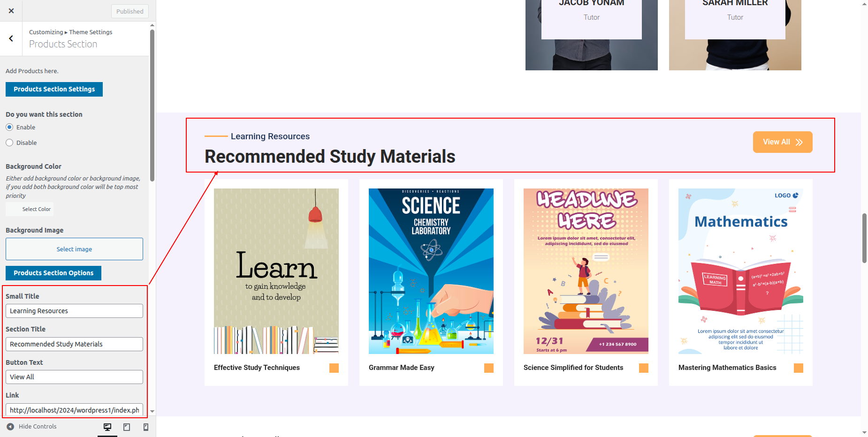Click the Select image button
Screen dimensions: 868x437
(74, 249)
